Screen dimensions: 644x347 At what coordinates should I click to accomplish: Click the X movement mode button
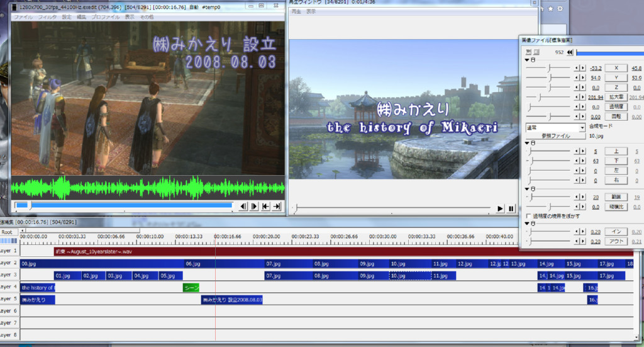[616, 68]
